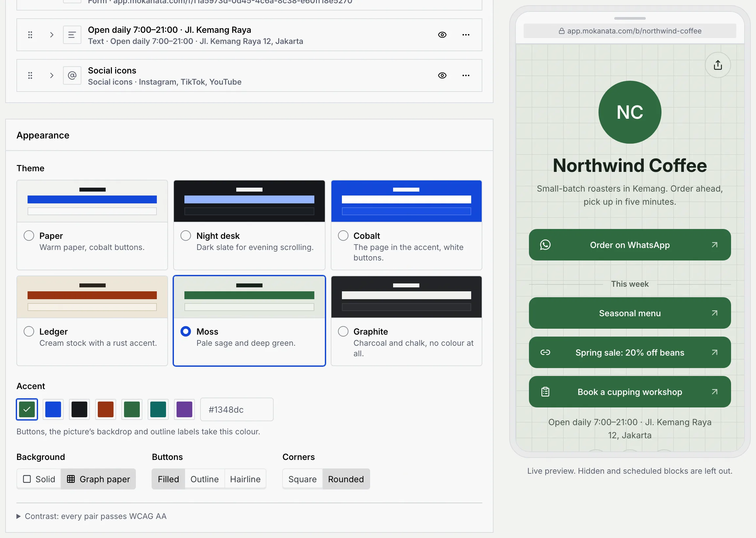Click the text block type icon for Open daily

[72, 35]
